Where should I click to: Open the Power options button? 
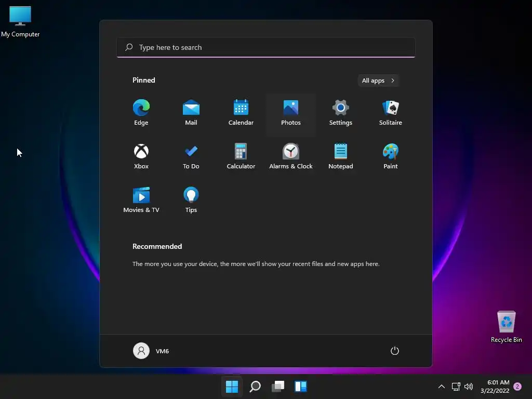[395, 351]
